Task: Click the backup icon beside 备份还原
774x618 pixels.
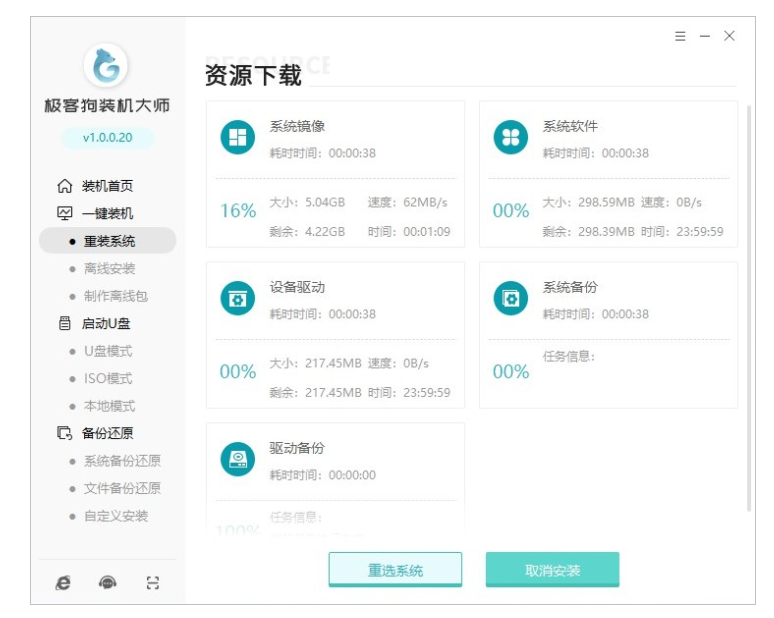Action: 65,433
